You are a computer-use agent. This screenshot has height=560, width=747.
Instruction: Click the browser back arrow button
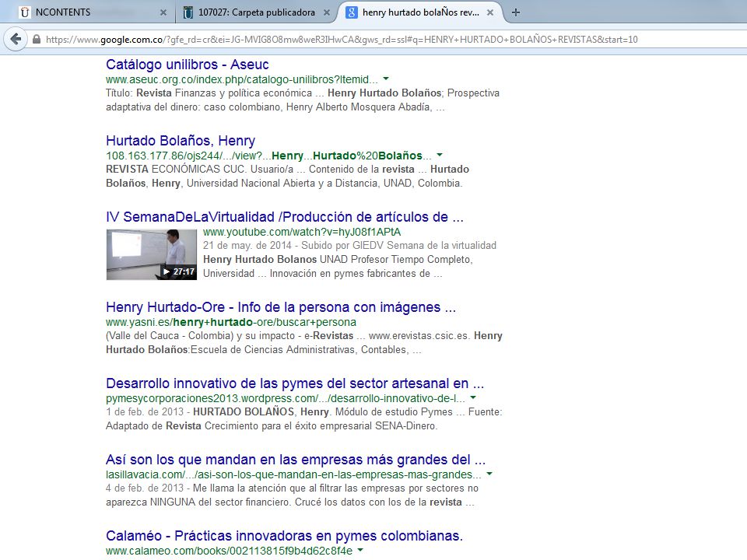pos(16,39)
